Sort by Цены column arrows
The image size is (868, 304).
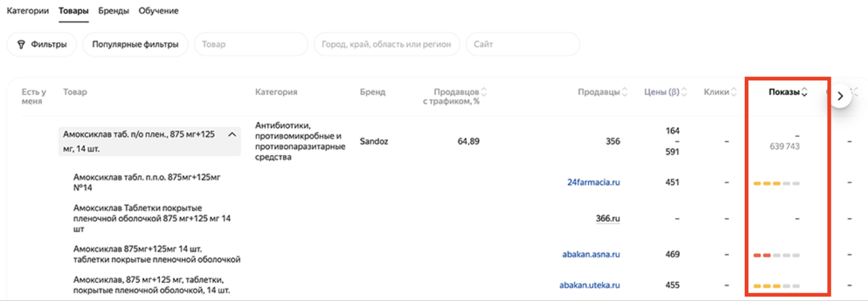tap(684, 92)
